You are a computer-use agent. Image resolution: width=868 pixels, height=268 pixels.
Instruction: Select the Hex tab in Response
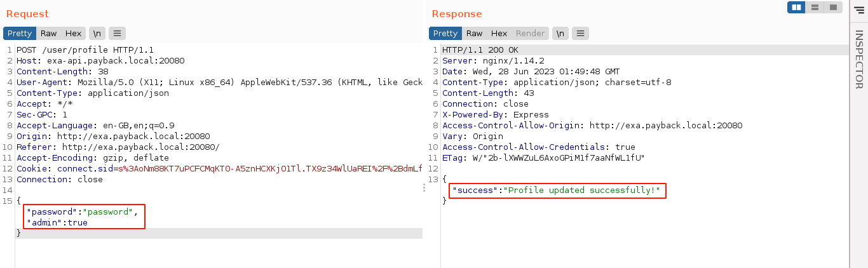pyautogui.click(x=499, y=33)
